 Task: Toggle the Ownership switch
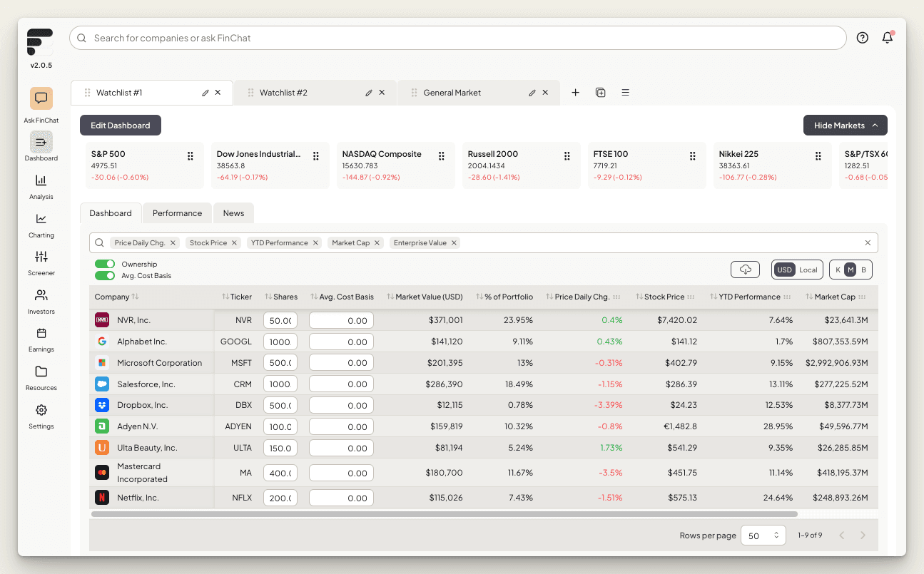pos(105,264)
